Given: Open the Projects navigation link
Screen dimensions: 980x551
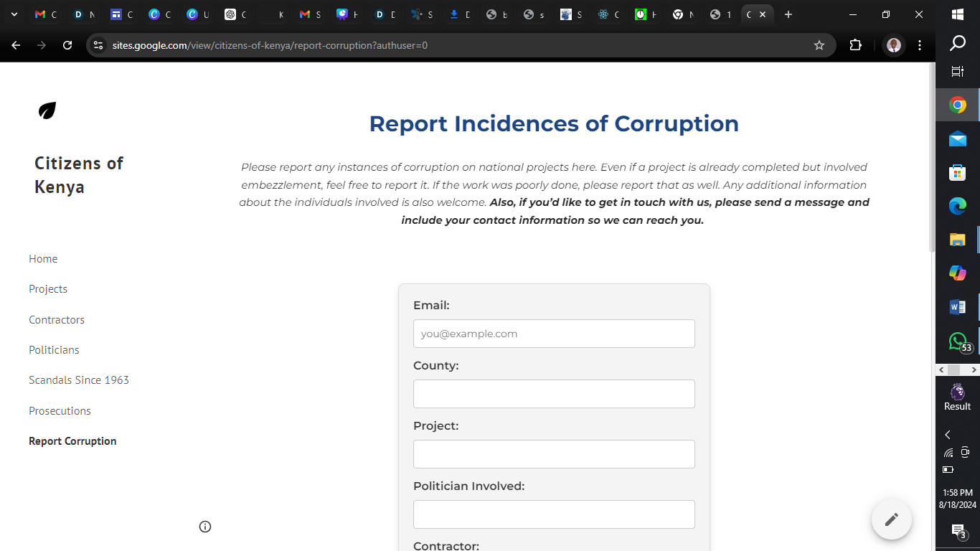Looking at the screenshot, I should tap(48, 288).
